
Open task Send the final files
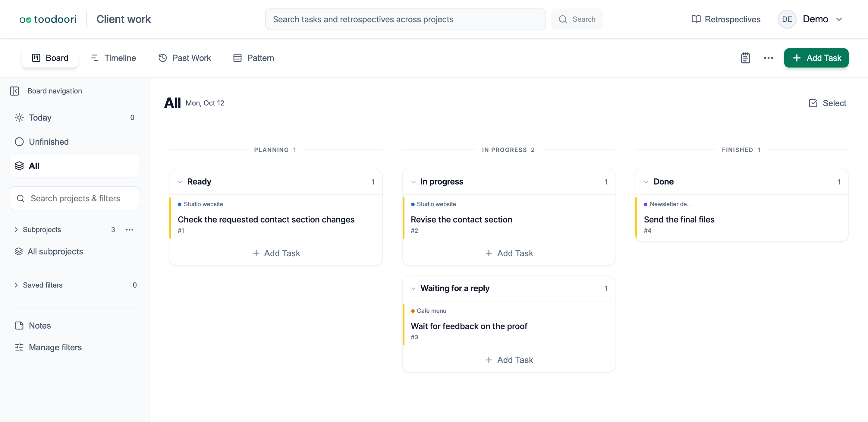pos(679,220)
